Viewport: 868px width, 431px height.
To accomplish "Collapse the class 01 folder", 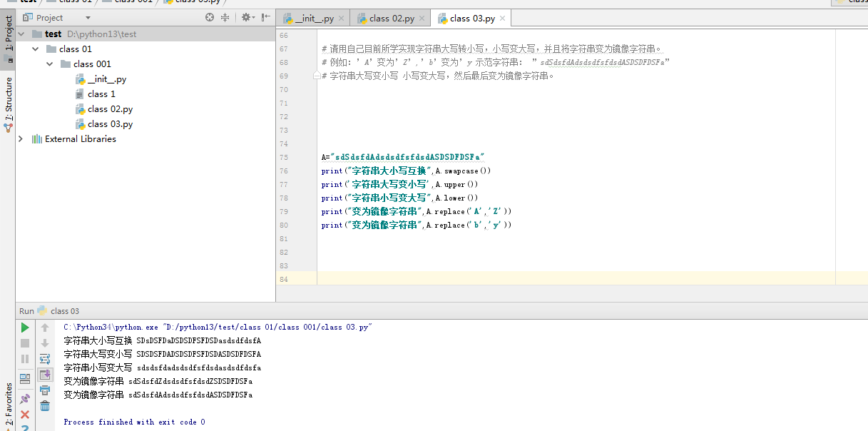I will [35, 49].
